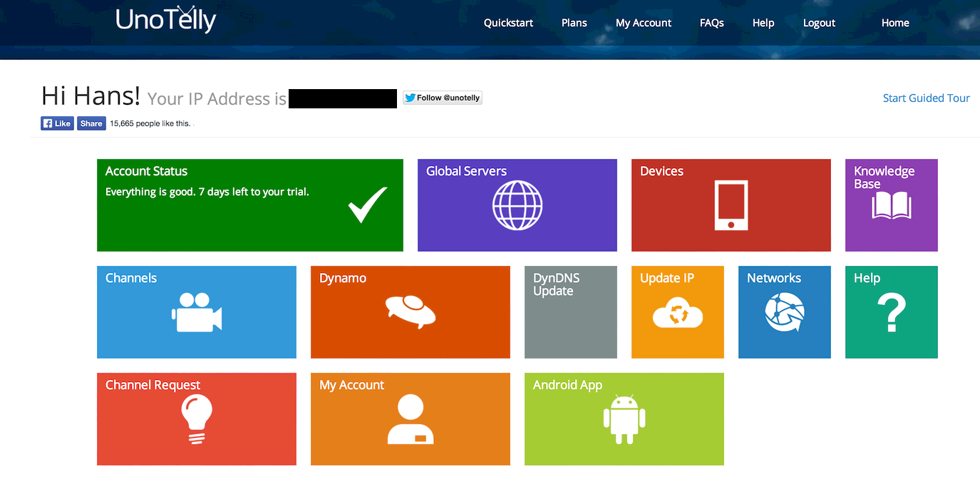
Task: Open Help in the top navigation
Action: coord(763,23)
